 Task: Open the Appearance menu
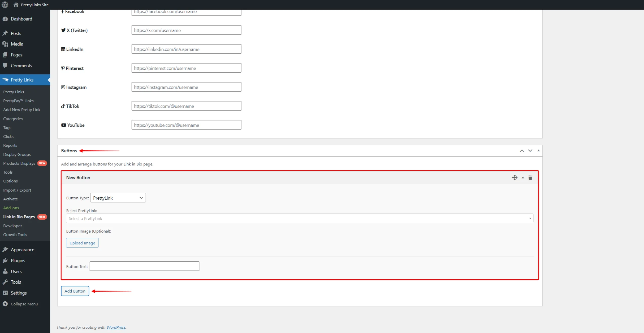pyautogui.click(x=22, y=250)
